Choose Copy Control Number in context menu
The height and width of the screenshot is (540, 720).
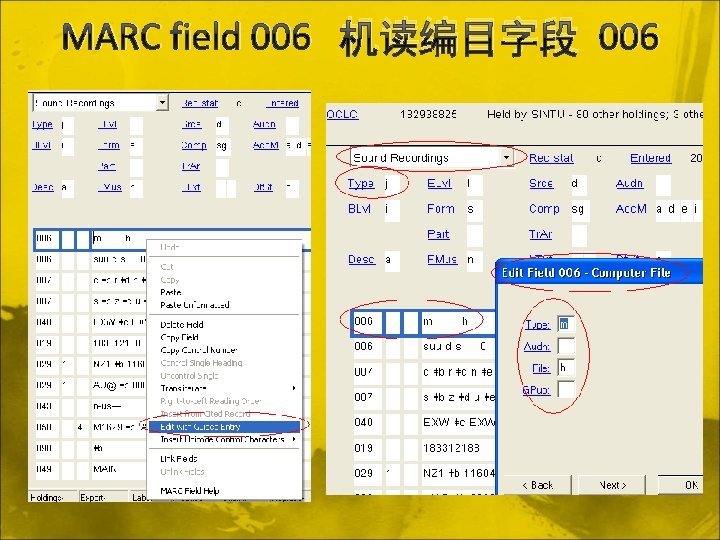(x=224, y=350)
